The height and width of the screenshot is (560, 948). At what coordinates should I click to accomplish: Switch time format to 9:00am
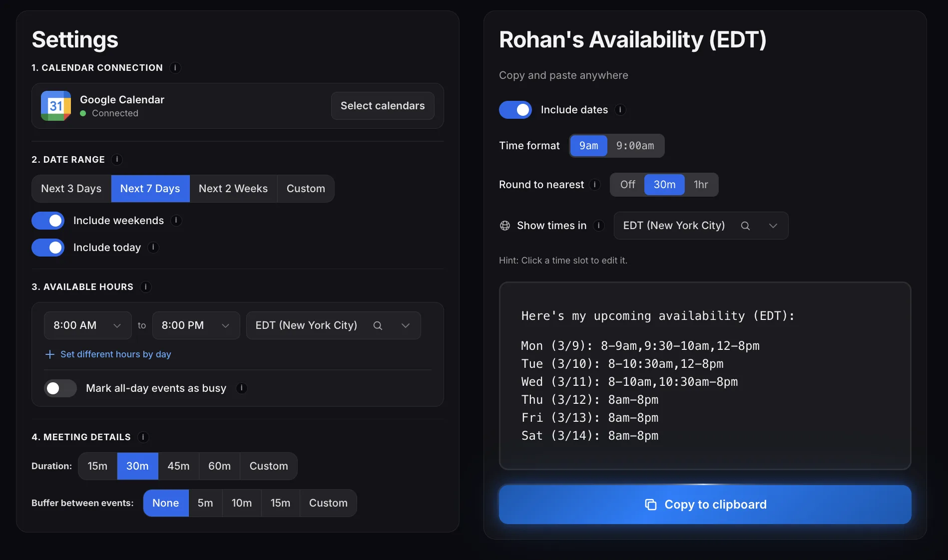(x=635, y=146)
